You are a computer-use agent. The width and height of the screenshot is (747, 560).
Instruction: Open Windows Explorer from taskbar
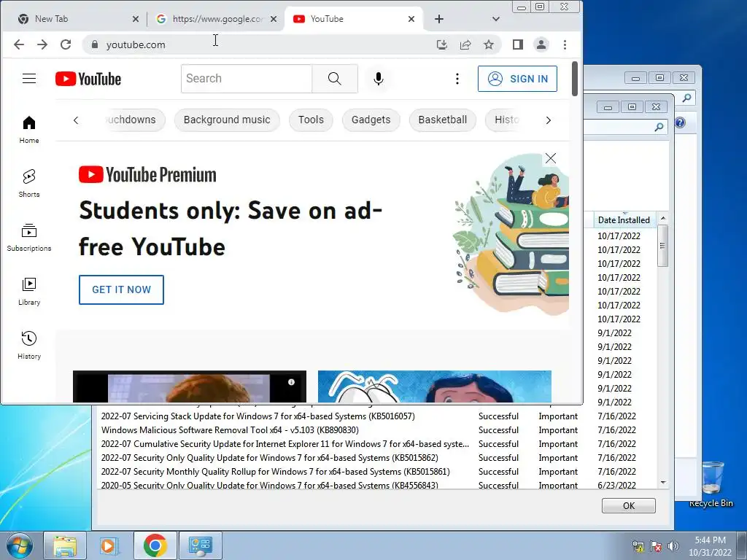[x=65, y=545]
